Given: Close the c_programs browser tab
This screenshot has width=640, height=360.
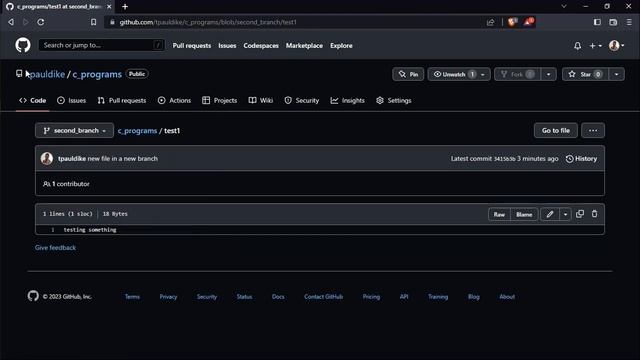Looking at the screenshot, I should [x=109, y=7].
